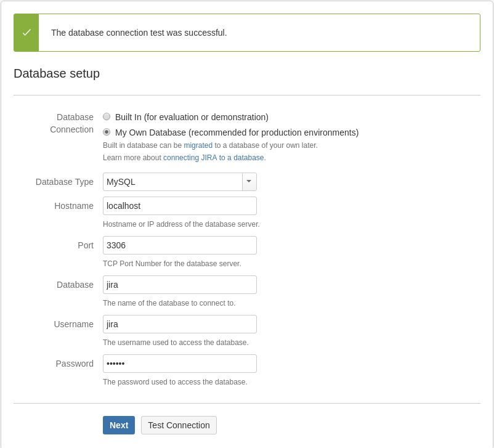Click the Database Connection label
Screen dimensions: 494x448
(x=74, y=123)
